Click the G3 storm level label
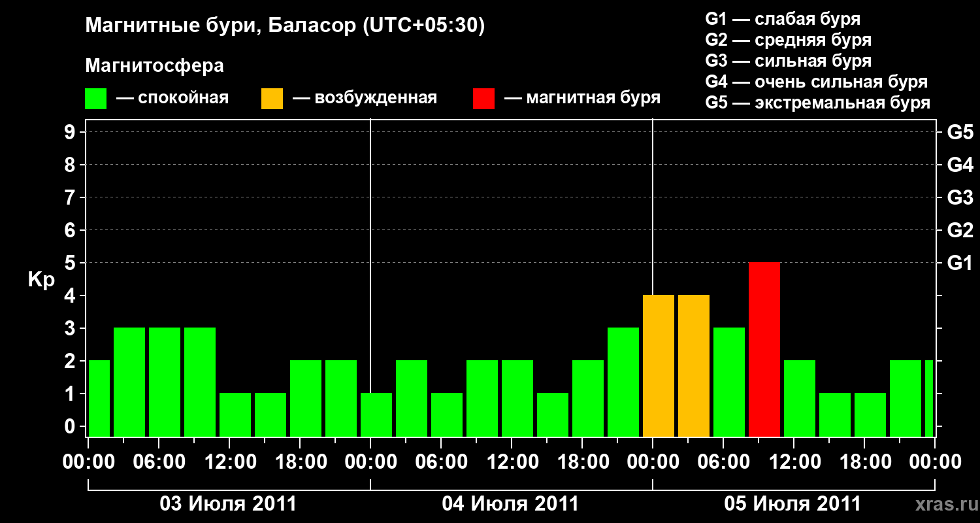The width and height of the screenshot is (980, 523). 960,197
